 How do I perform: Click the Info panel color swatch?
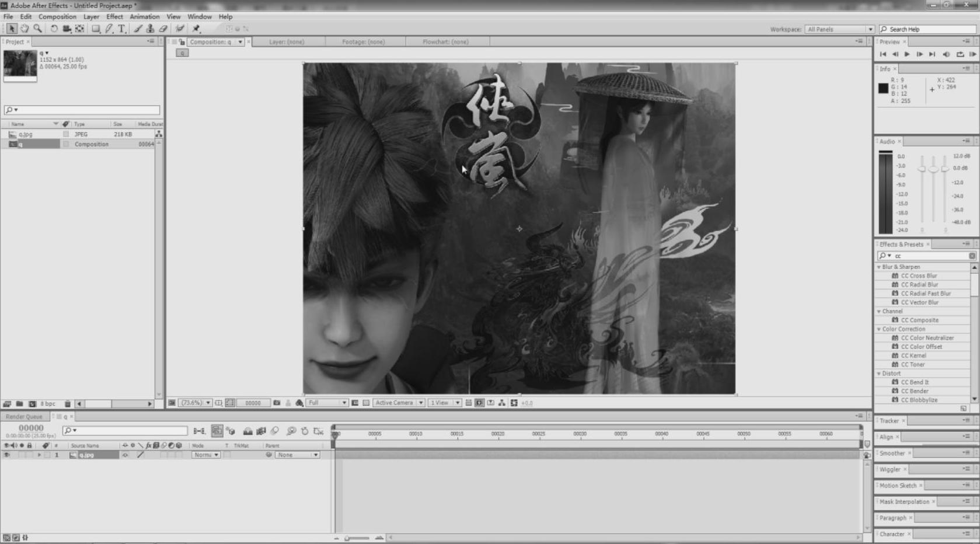point(883,88)
